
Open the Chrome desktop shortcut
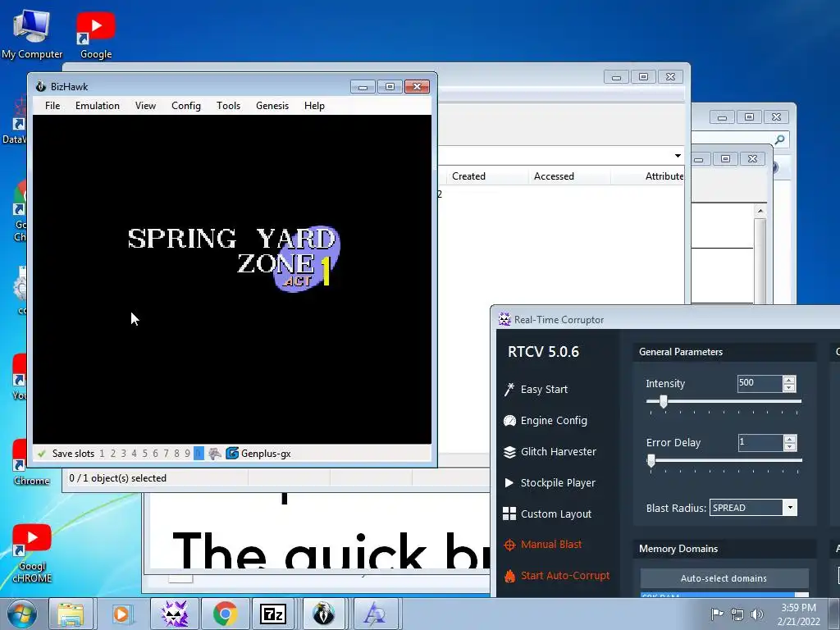(x=32, y=462)
